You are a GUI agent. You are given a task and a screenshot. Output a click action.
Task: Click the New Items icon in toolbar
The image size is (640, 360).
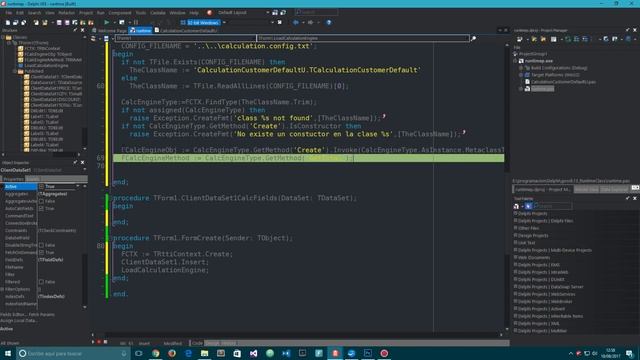click(8, 22)
